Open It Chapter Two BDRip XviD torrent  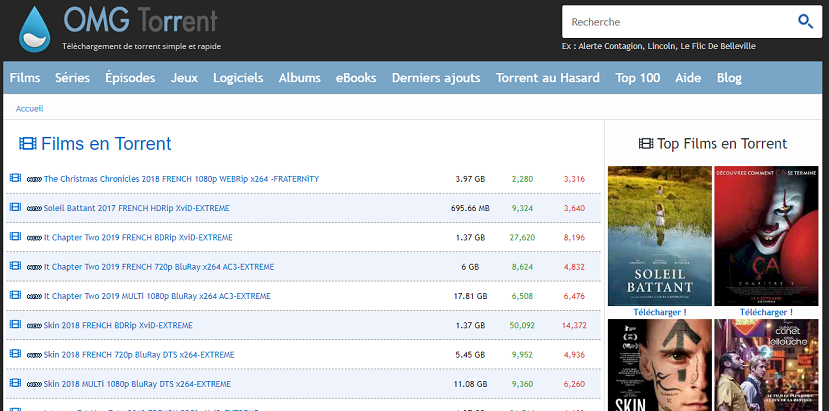pos(138,238)
